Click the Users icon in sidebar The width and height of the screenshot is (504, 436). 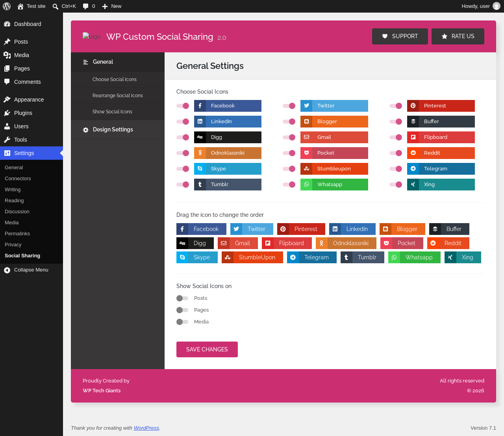coord(7,126)
